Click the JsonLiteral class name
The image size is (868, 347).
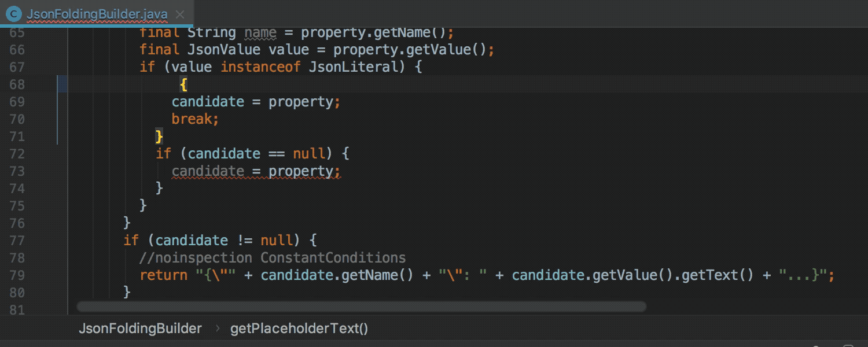(x=354, y=67)
